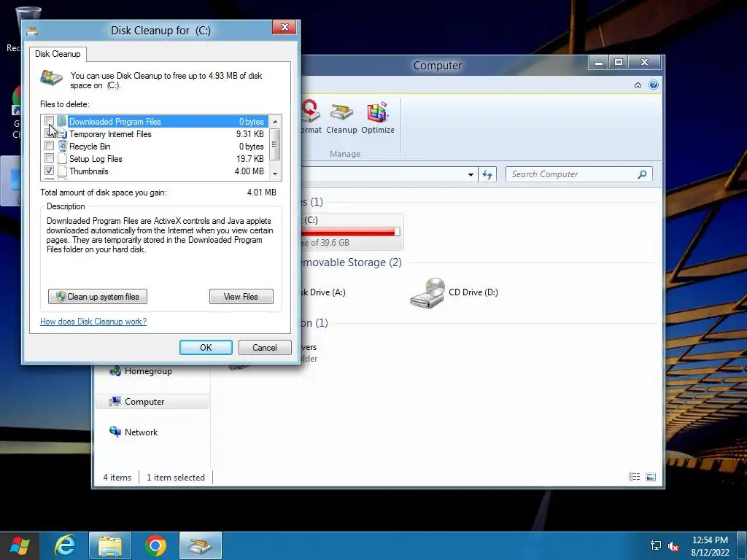Screen dimensions: 747x560
Task: Switch to large icons view in status bar
Action: click(x=651, y=477)
